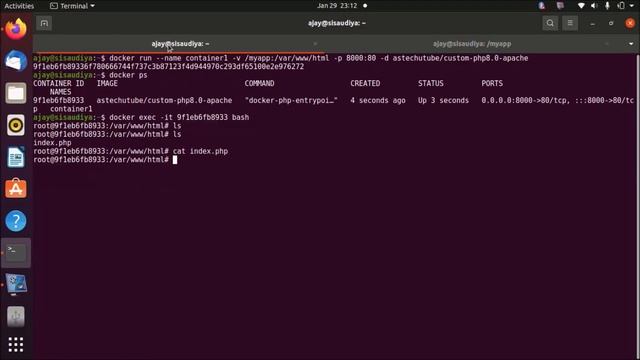Image resolution: width=640 pixels, height=360 pixels.
Task: Open the terminal hamburger menu
Action: pyautogui.click(x=570, y=23)
